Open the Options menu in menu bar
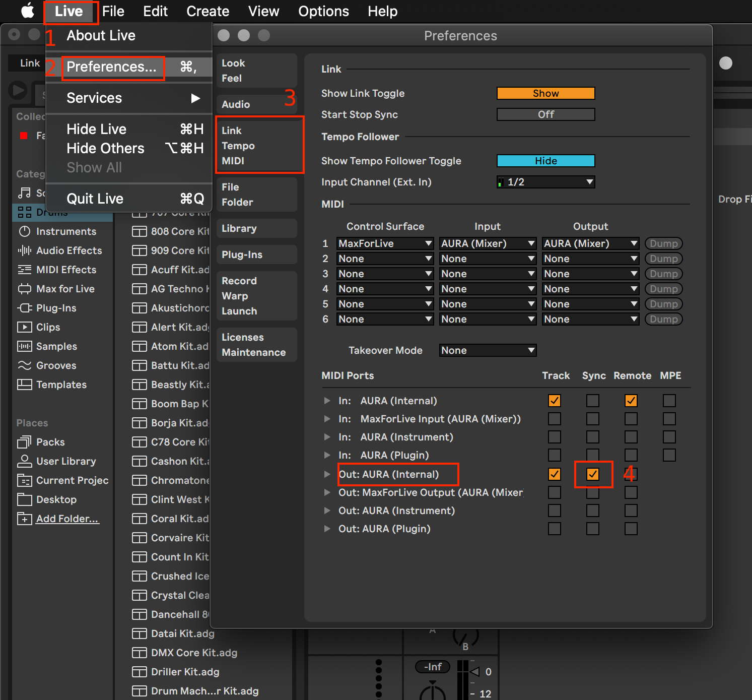Screen dimensions: 752x700 click(x=323, y=11)
